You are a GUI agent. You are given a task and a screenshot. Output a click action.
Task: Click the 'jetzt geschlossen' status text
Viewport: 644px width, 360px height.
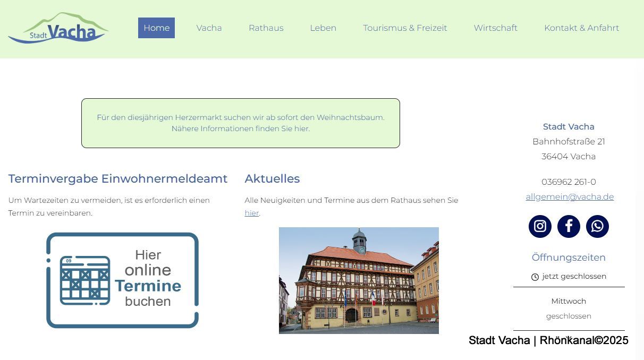[x=574, y=276]
